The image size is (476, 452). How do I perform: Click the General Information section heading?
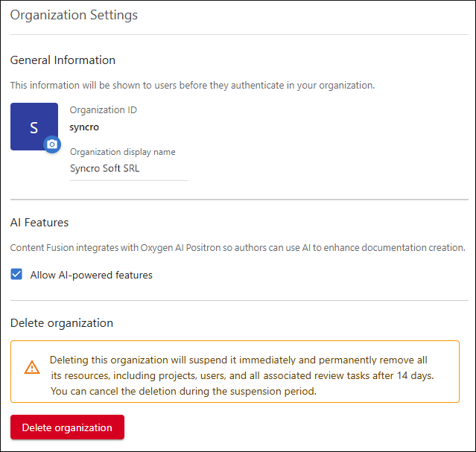point(63,60)
